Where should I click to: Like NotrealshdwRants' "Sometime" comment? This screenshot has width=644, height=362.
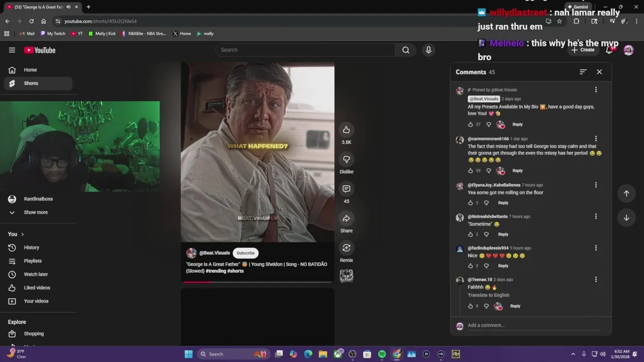click(470, 234)
